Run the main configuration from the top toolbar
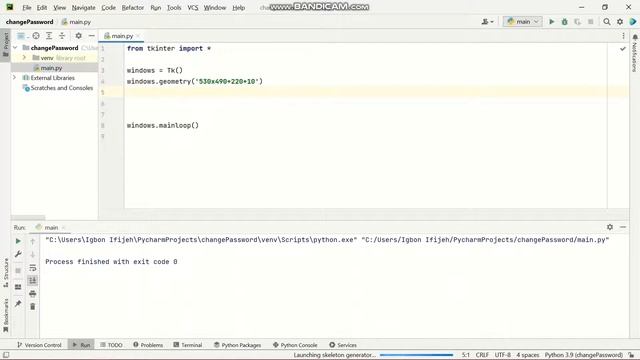Screen dimensions: 640x360 (x=551, y=22)
